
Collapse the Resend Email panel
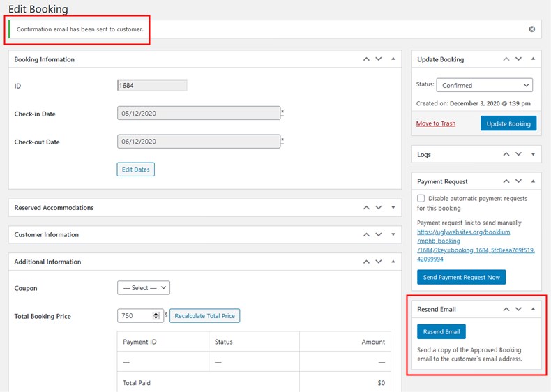[x=533, y=309]
